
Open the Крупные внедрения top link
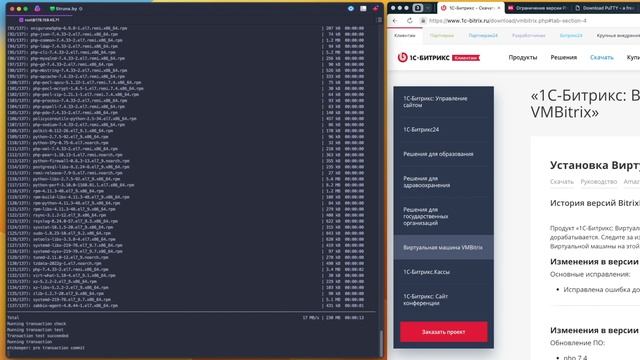(618, 36)
